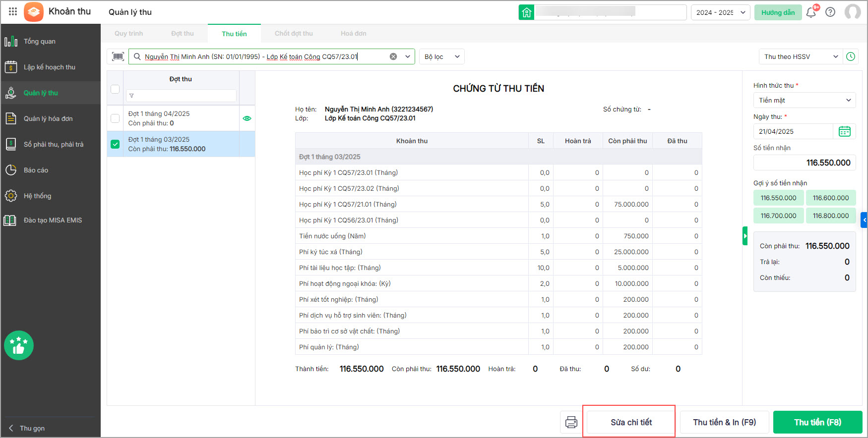868x438 pixels.
Task: Check the Đợt 1 tháng 04/2025 checkbox
Action: pos(115,118)
